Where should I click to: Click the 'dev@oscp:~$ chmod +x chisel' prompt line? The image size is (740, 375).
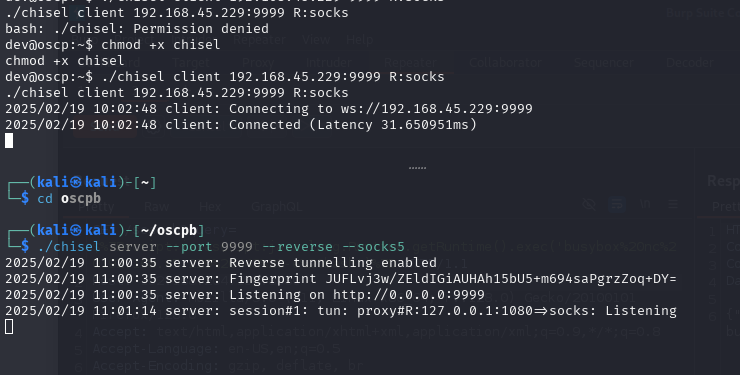tap(113, 45)
